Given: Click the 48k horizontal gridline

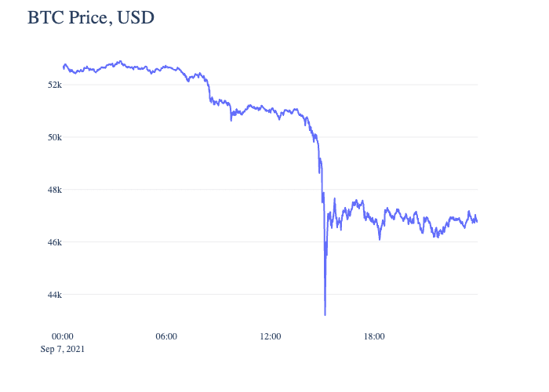Looking at the screenshot, I should coord(271,190).
